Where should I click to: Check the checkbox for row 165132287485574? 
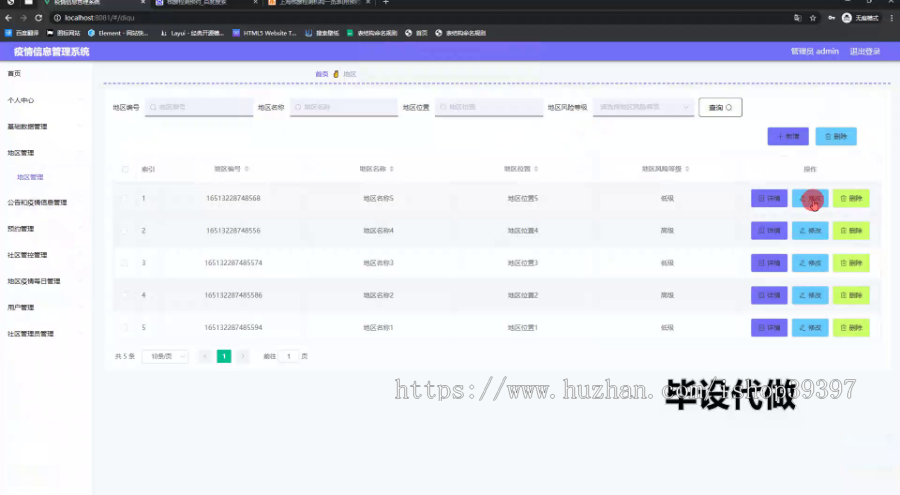[125, 262]
